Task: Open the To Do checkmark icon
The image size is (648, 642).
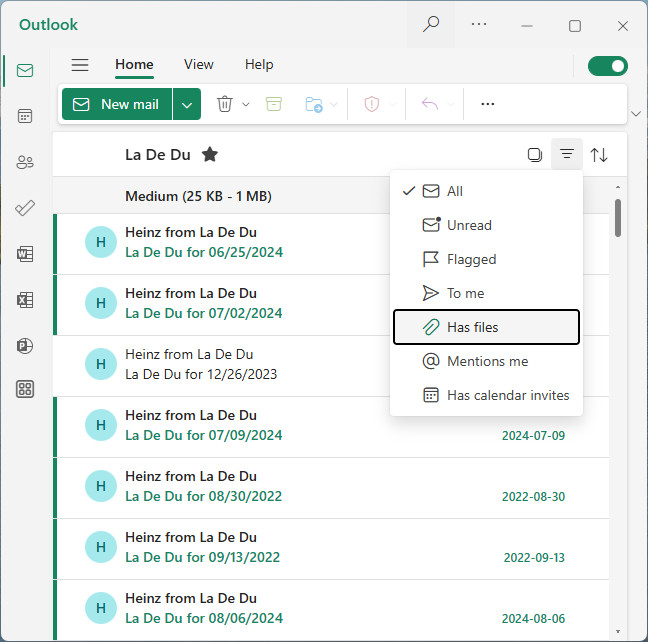Action: point(25,208)
